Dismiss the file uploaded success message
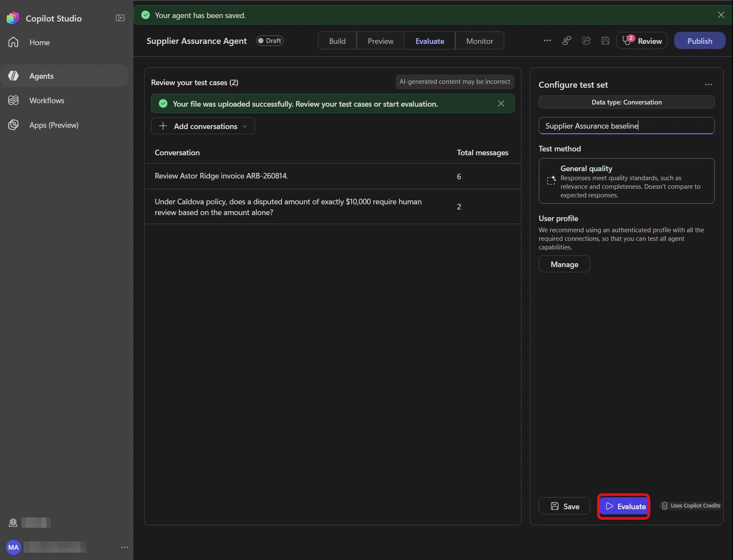733x560 pixels. [501, 104]
